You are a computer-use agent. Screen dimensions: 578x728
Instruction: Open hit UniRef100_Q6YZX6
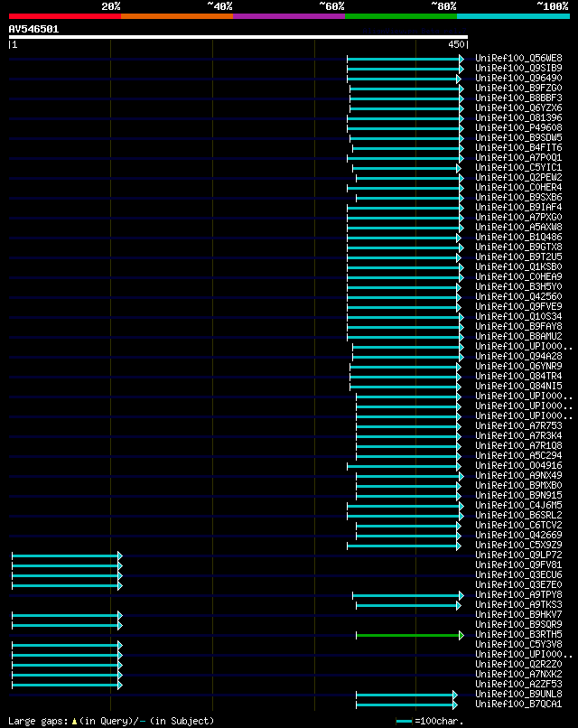(518, 107)
